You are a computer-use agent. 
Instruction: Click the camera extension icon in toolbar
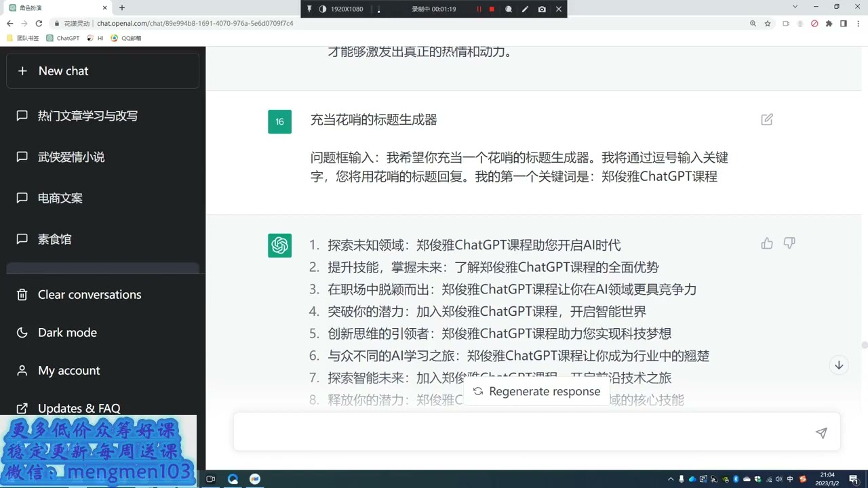[x=786, y=23]
